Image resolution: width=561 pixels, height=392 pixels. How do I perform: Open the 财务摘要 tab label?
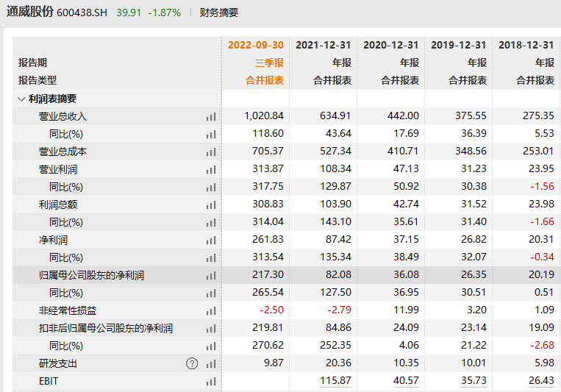click(218, 13)
